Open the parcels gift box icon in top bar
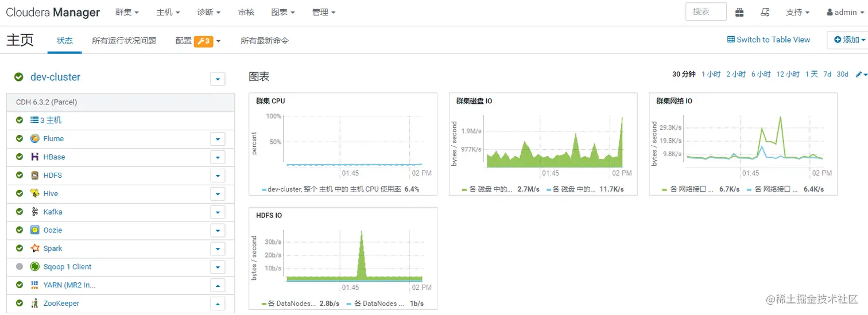 739,12
